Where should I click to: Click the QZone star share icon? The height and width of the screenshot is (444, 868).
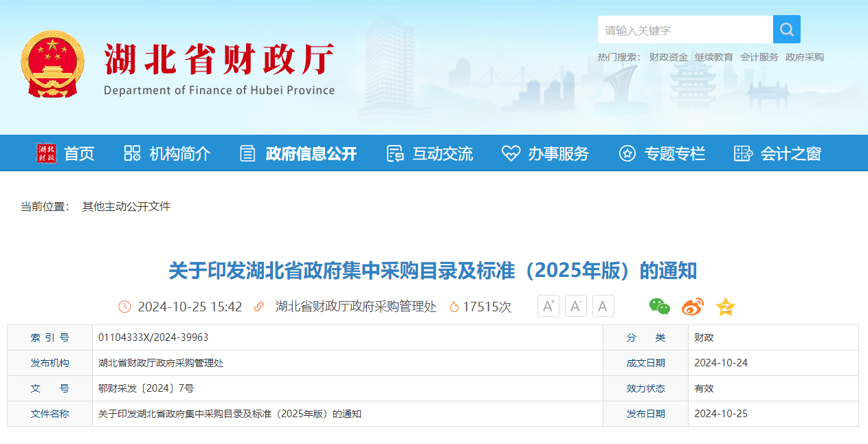[724, 307]
